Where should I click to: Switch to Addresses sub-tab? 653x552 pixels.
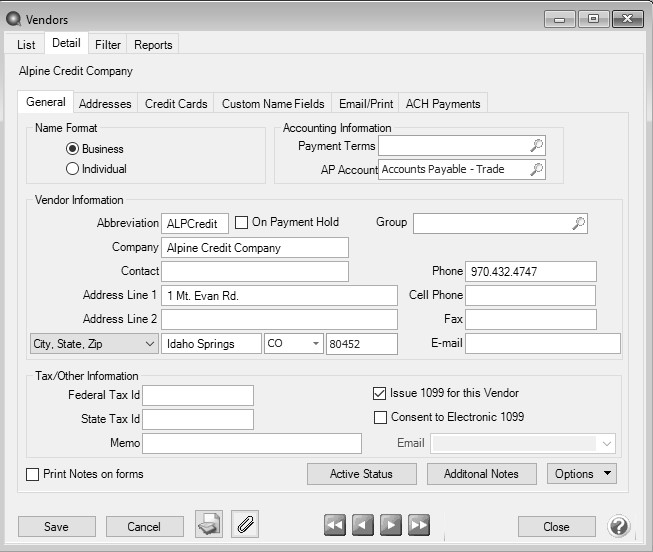[105, 104]
